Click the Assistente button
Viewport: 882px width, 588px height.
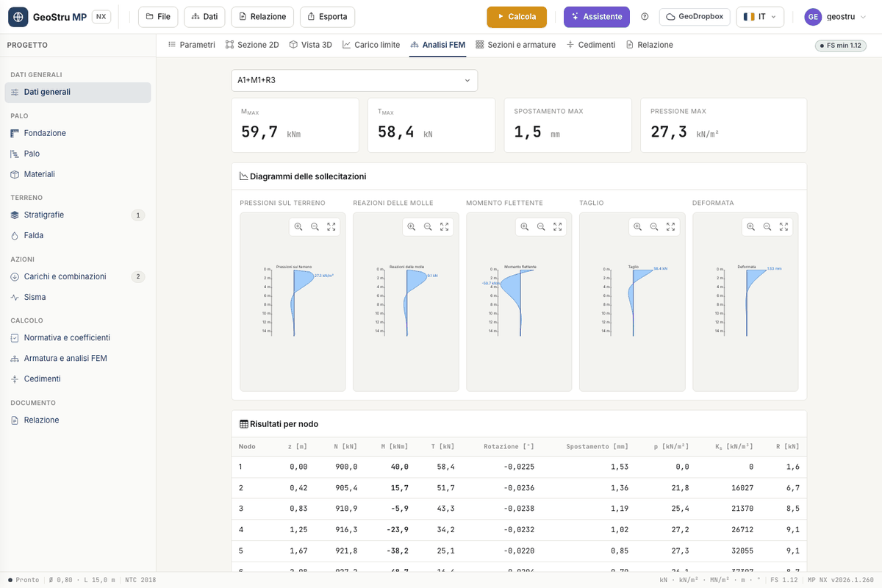point(597,16)
